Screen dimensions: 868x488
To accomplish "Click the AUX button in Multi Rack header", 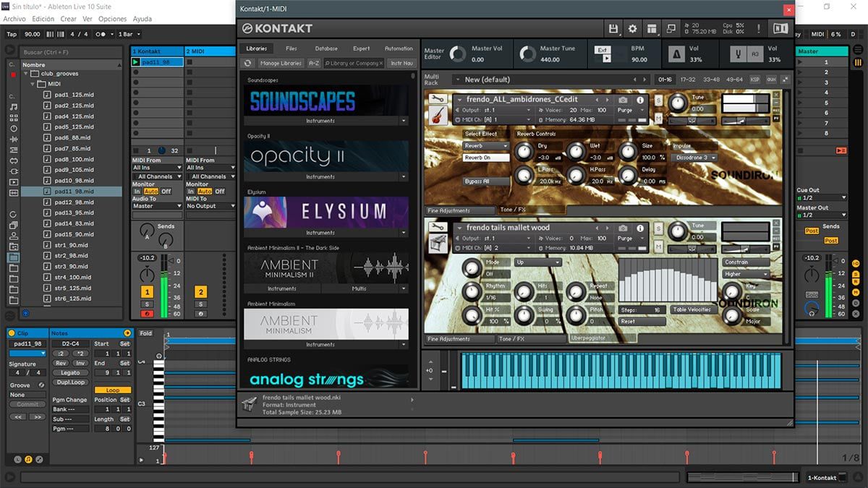I will 771,80.
